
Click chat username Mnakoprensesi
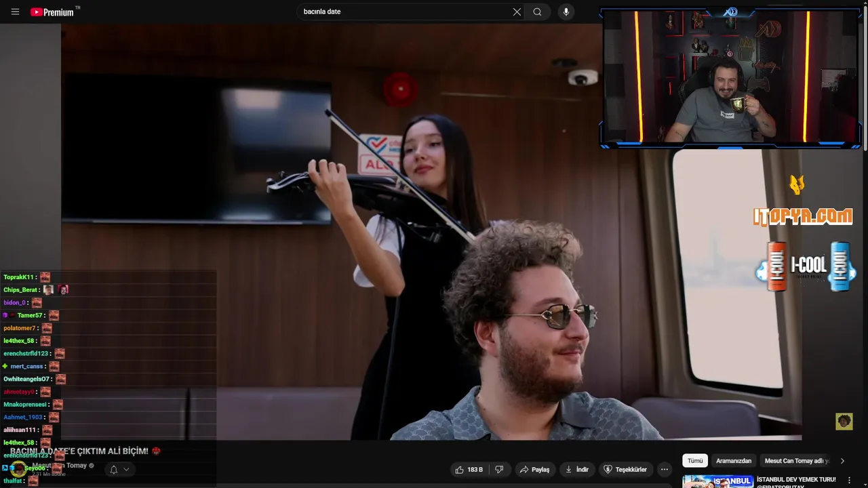pos(25,405)
